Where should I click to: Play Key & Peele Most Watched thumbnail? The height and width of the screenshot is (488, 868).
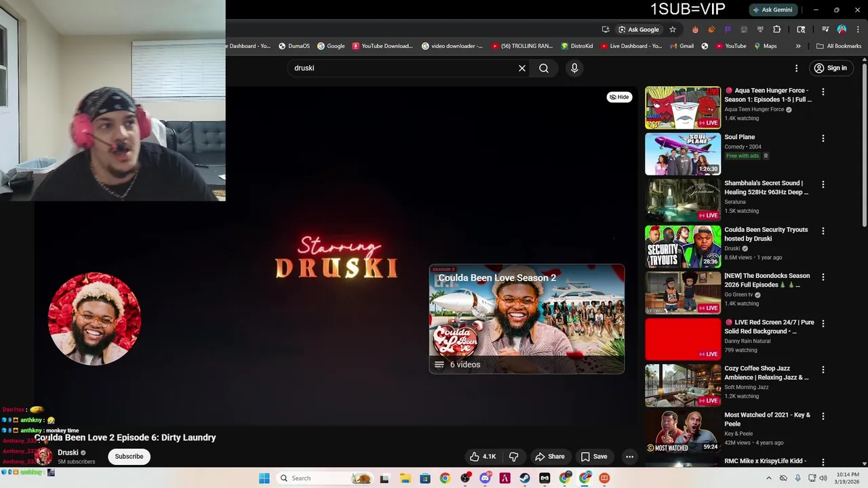[x=683, y=431]
